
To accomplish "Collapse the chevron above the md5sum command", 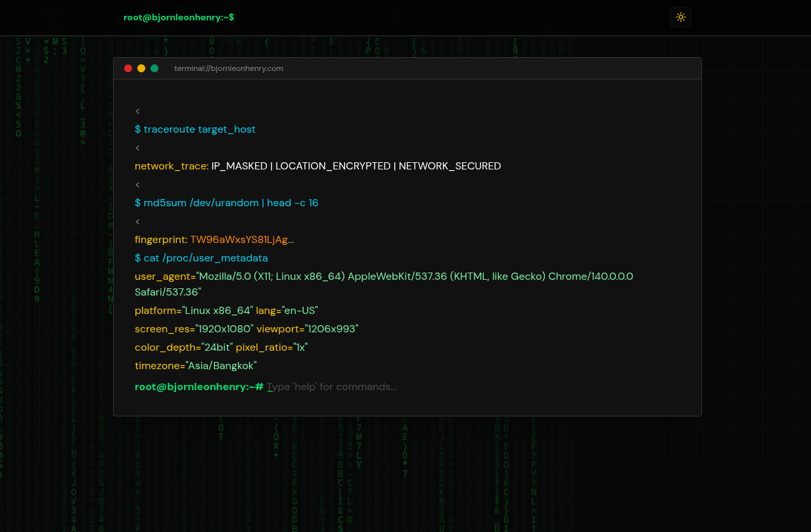I will (x=137, y=185).
